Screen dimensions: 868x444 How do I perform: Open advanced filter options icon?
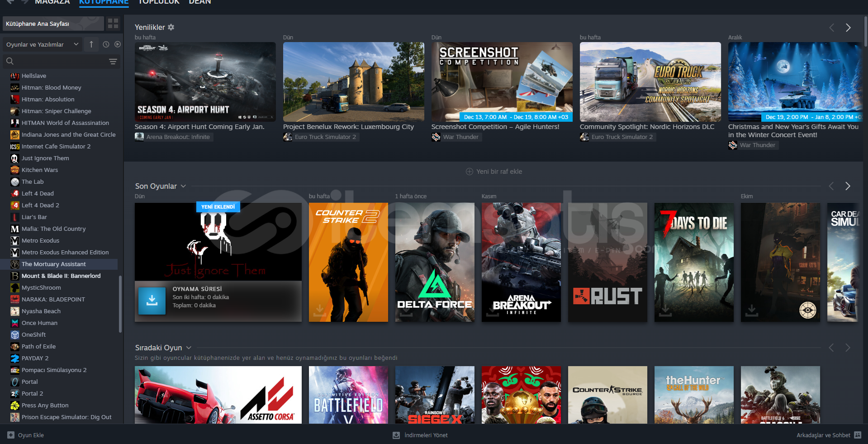pyautogui.click(x=113, y=61)
